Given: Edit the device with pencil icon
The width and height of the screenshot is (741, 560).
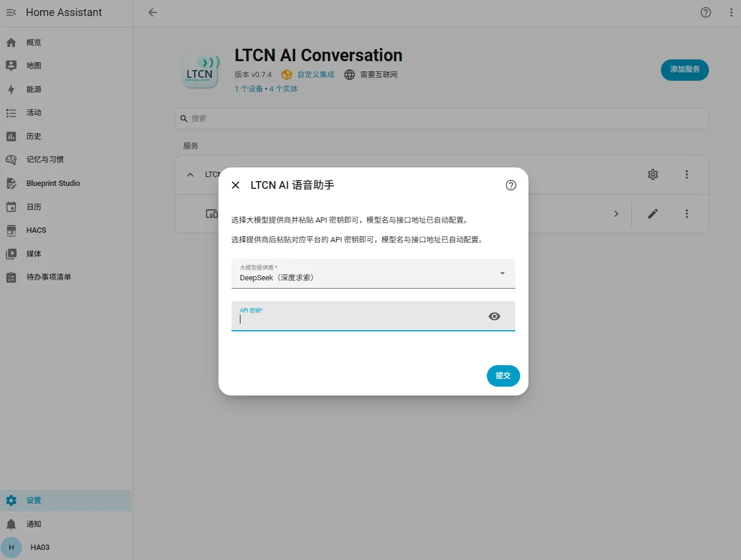Looking at the screenshot, I should [653, 214].
